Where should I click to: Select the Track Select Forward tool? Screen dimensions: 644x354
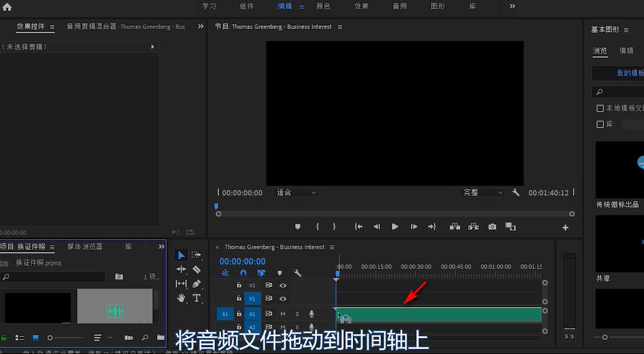(x=196, y=255)
